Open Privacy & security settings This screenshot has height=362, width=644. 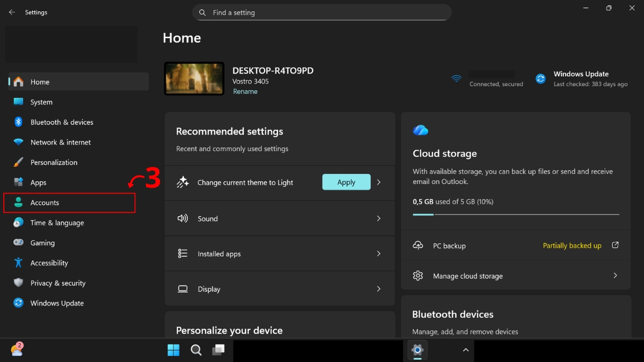pyautogui.click(x=57, y=283)
